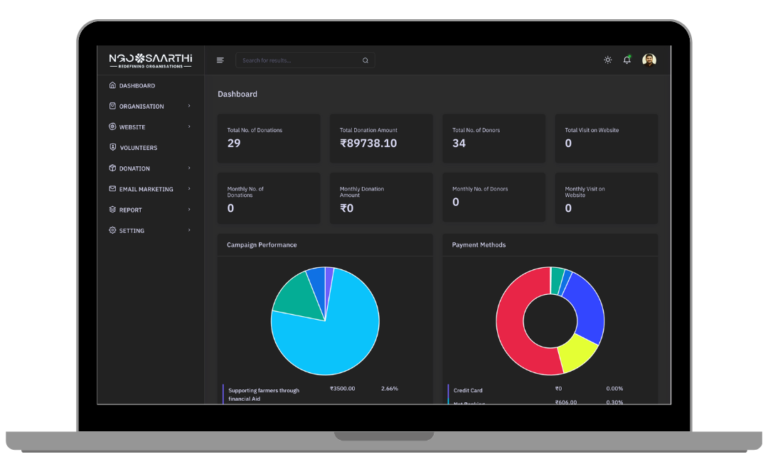Click the Setting gear icon
The image size is (768, 464).
pos(112,231)
